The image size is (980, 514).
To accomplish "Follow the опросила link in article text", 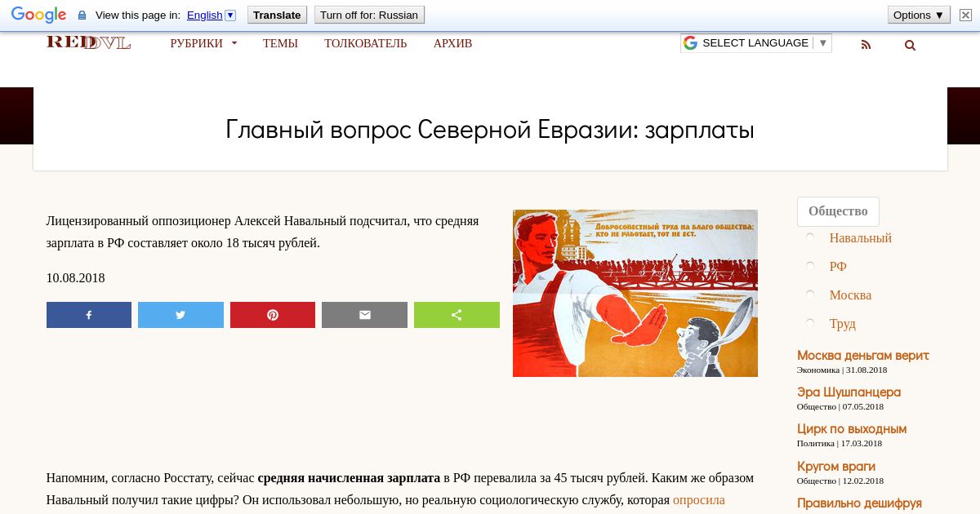I will pyautogui.click(x=698, y=500).
